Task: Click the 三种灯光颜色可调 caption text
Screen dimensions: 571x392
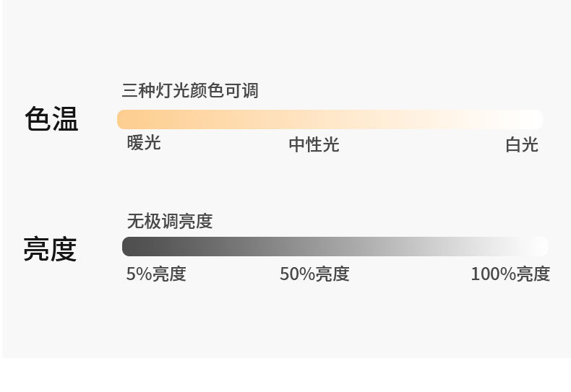Action: pyautogui.click(x=189, y=91)
